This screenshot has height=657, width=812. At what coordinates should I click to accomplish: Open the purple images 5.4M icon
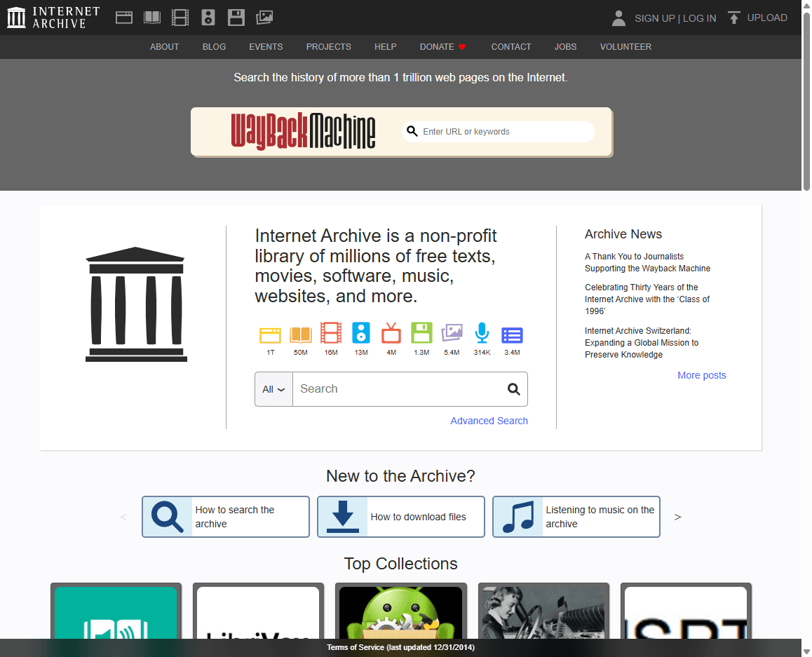452,333
